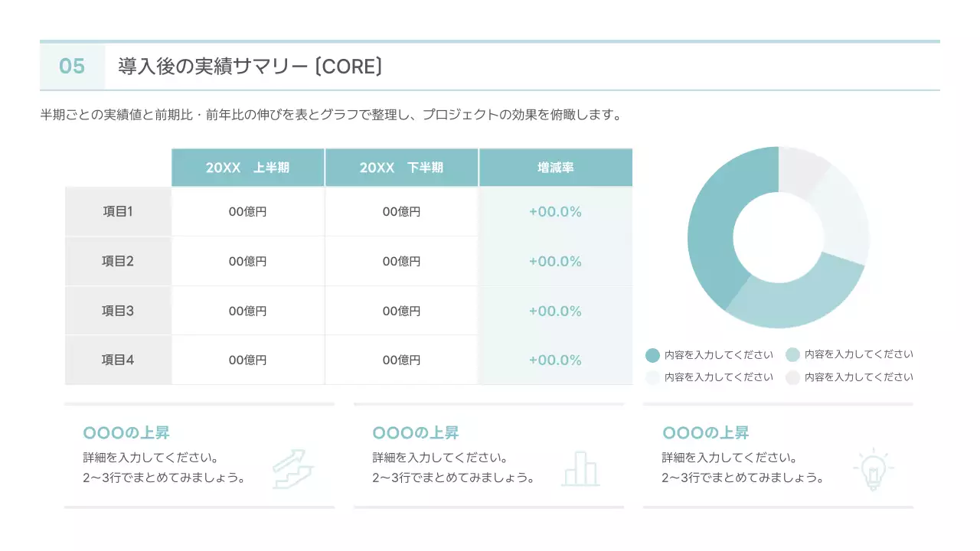Select the 項目1 row label
The height and width of the screenshot is (551, 980).
coord(118,211)
